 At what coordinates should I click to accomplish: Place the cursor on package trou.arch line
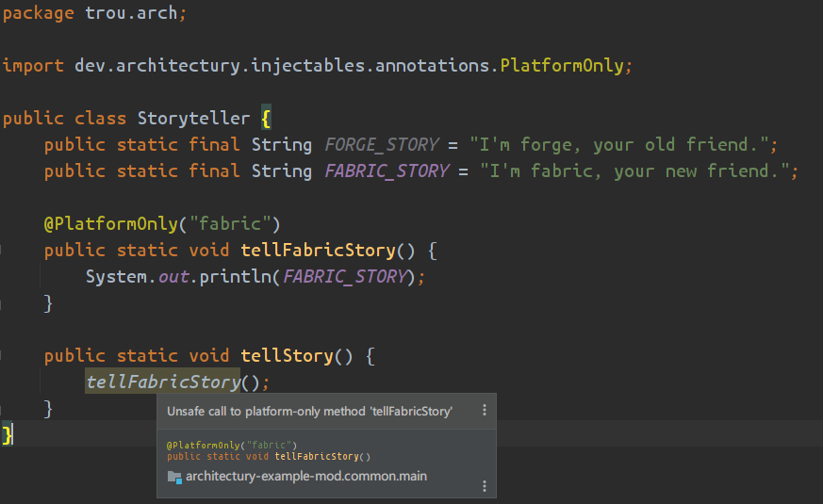point(94,14)
